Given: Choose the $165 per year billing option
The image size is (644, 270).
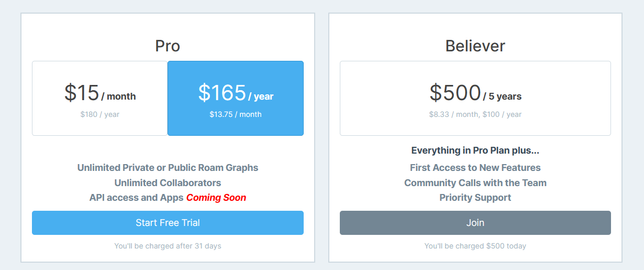Looking at the screenshot, I should coord(235,98).
